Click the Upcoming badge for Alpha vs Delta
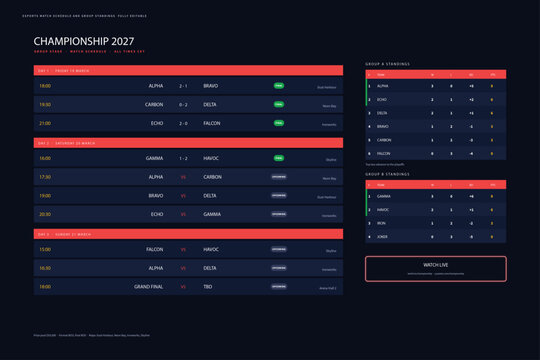 (x=279, y=268)
